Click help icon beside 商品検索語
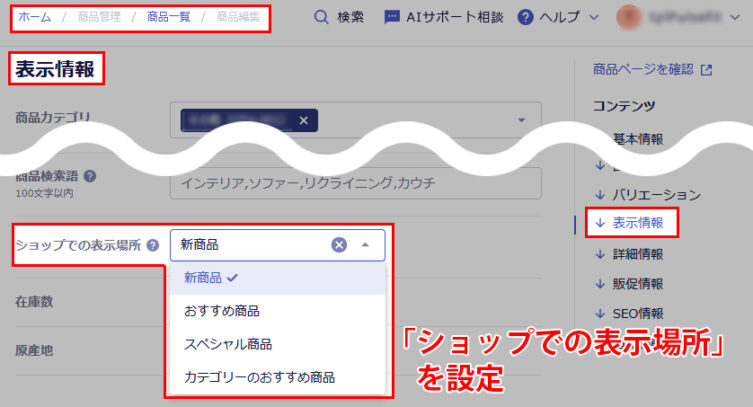Image resolution: width=753 pixels, height=407 pixels. click(90, 175)
